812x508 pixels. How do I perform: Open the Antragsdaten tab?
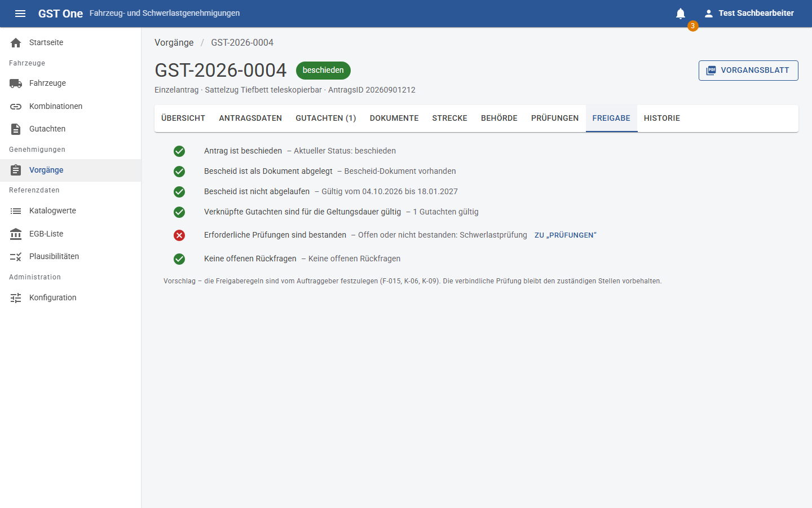tap(250, 119)
